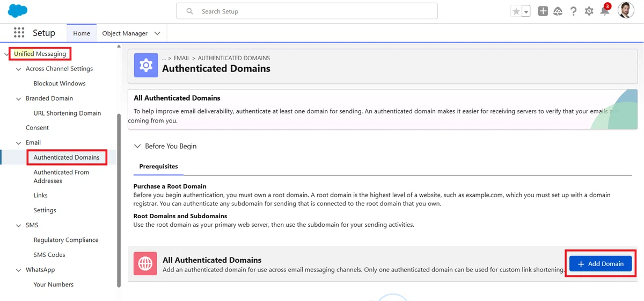Click the Favorites star icon

pos(516,11)
